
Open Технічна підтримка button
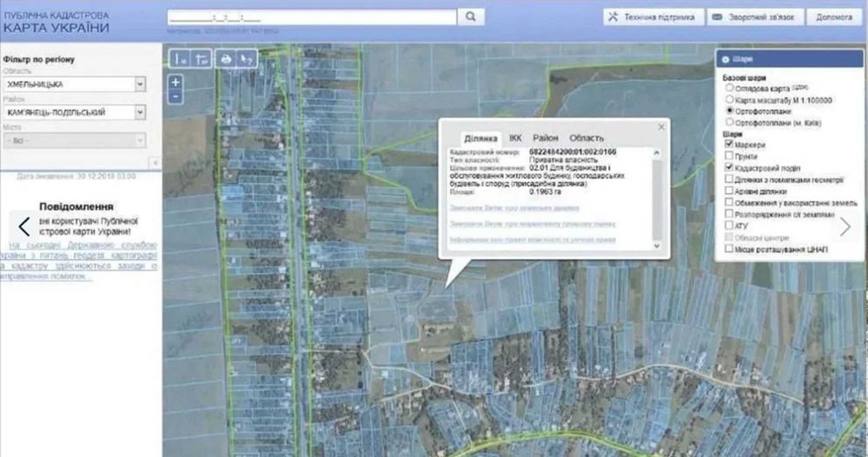point(654,17)
